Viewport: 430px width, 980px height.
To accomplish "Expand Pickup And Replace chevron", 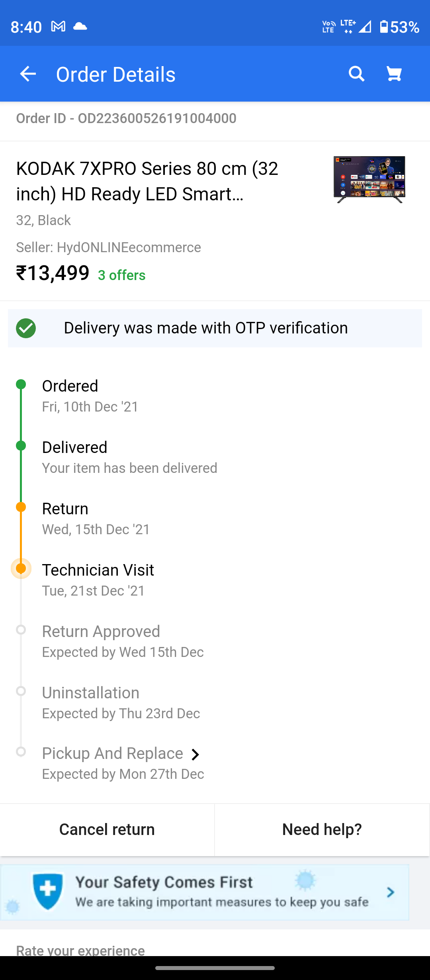I will coord(195,755).
